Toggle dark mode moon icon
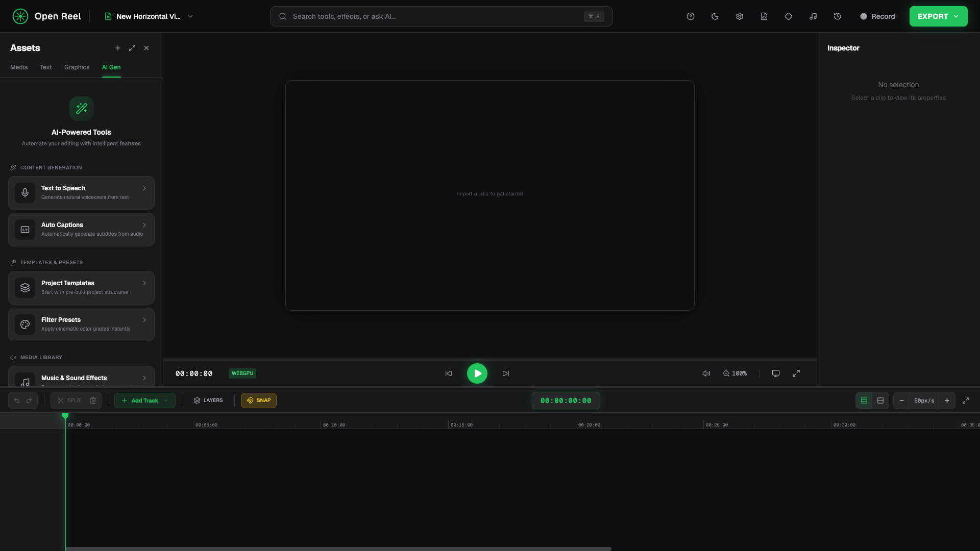 (715, 16)
